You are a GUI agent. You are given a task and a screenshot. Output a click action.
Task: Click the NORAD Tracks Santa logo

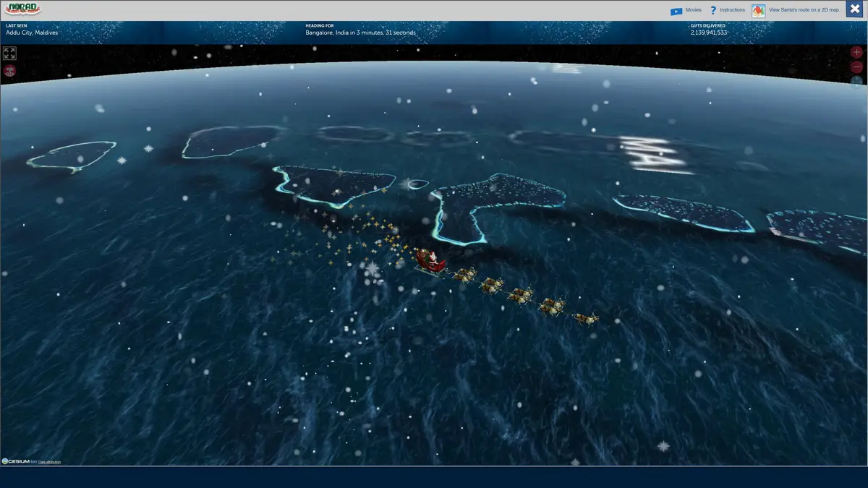pos(23,9)
